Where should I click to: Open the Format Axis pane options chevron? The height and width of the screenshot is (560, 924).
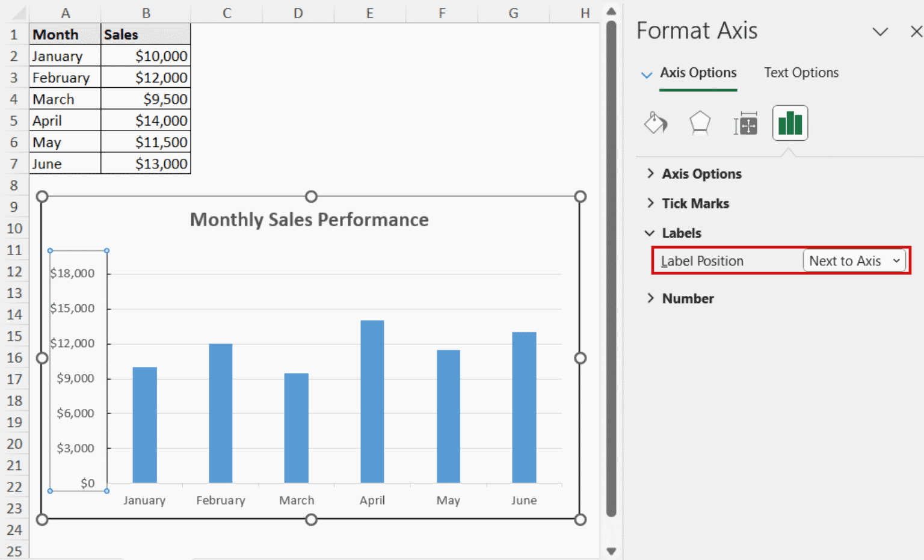coord(880,32)
